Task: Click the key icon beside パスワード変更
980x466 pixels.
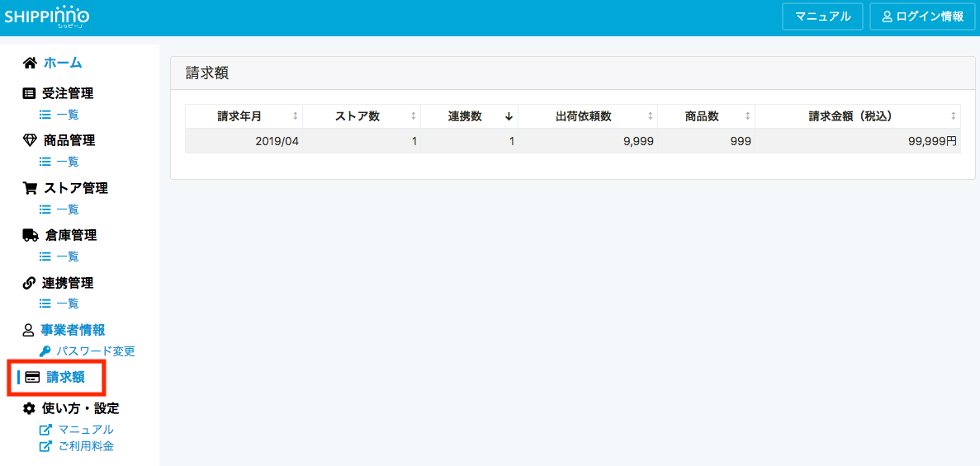Action: click(45, 351)
